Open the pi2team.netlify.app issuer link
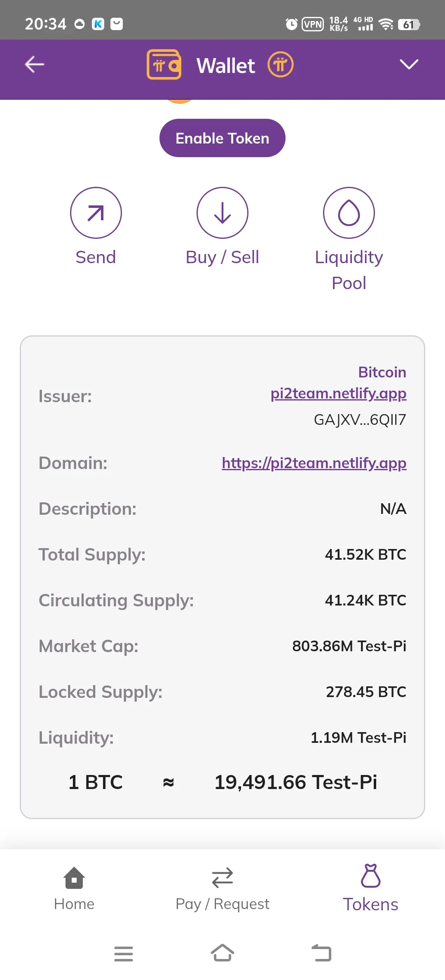This screenshot has height=980, width=445. (338, 393)
